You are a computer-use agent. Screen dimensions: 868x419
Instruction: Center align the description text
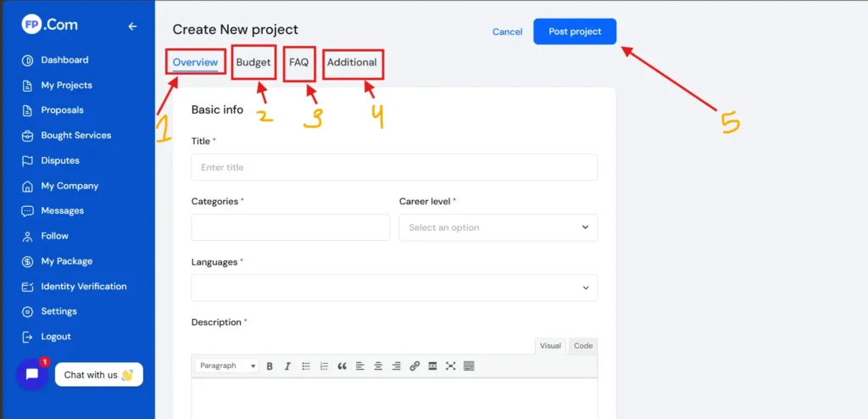378,366
